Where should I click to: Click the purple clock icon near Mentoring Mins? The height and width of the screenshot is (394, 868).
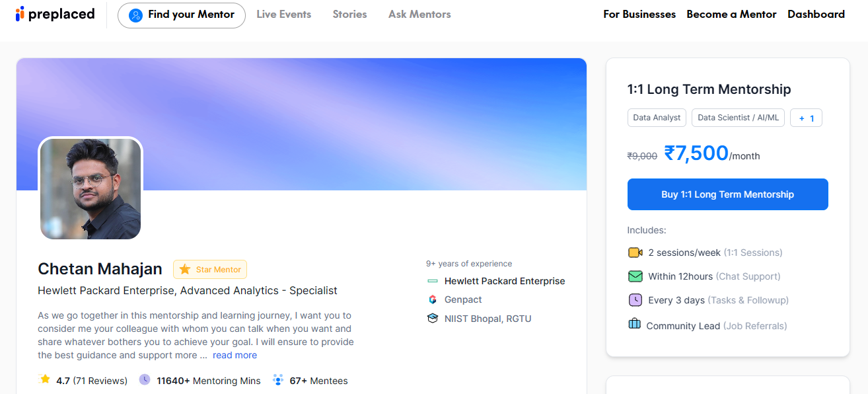[x=145, y=379]
